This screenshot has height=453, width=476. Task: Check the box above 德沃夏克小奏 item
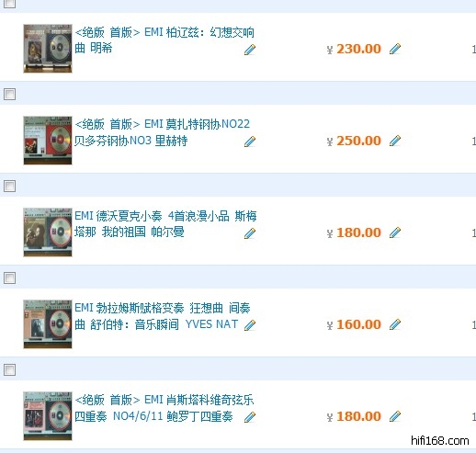pos(9,186)
